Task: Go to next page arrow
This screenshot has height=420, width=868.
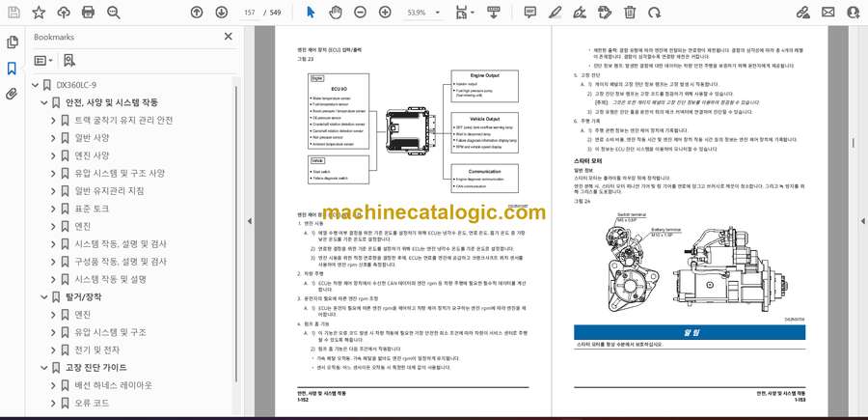Action: pos(221,13)
